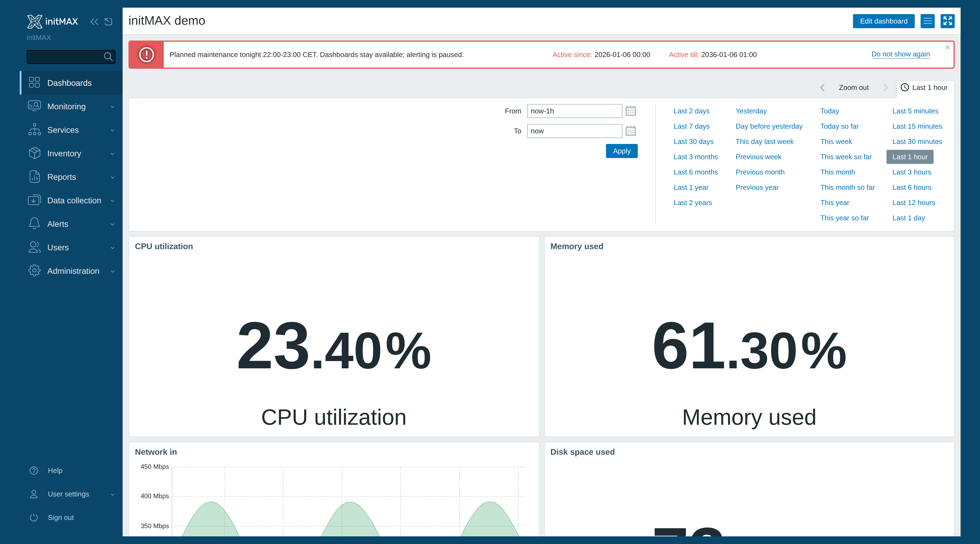Open the dashboard actions hamburger menu

point(927,21)
